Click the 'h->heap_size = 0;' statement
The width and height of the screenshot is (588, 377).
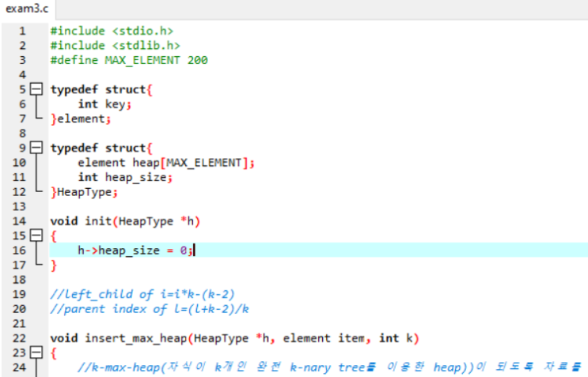tap(135, 250)
